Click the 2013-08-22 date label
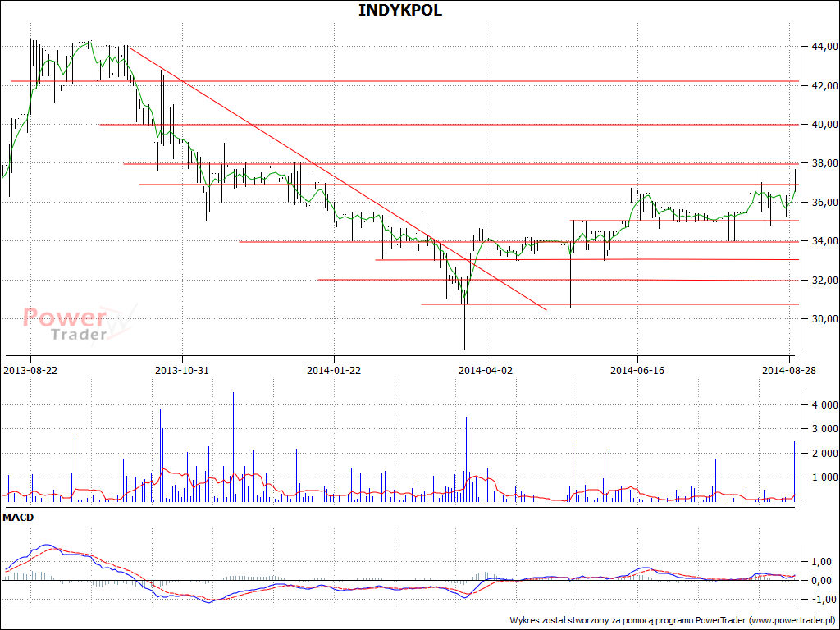 30,370
